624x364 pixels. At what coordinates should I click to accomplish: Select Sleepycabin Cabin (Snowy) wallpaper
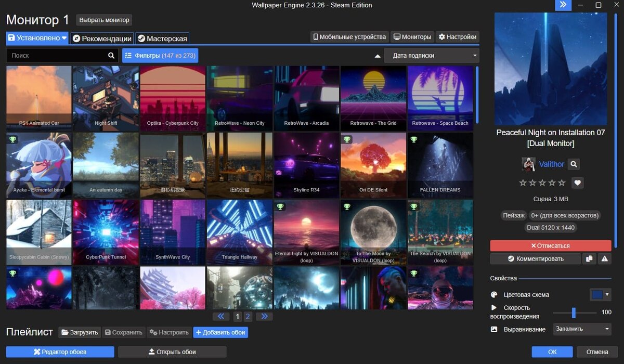click(x=39, y=232)
